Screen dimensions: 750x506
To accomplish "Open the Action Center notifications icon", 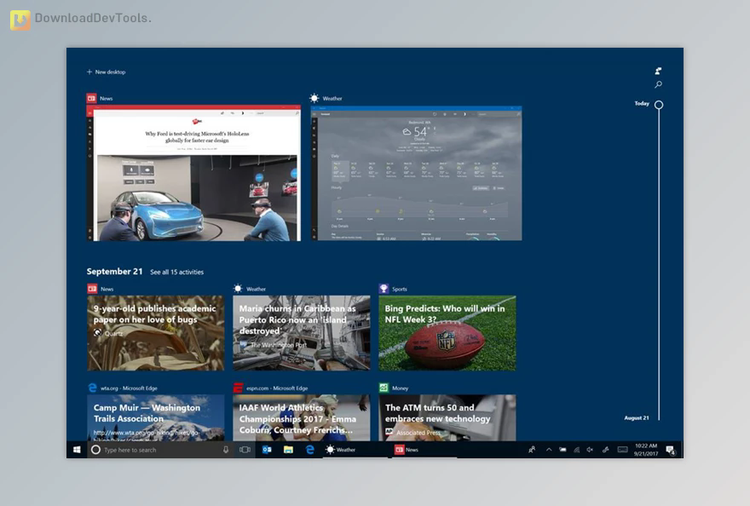I will (x=671, y=450).
